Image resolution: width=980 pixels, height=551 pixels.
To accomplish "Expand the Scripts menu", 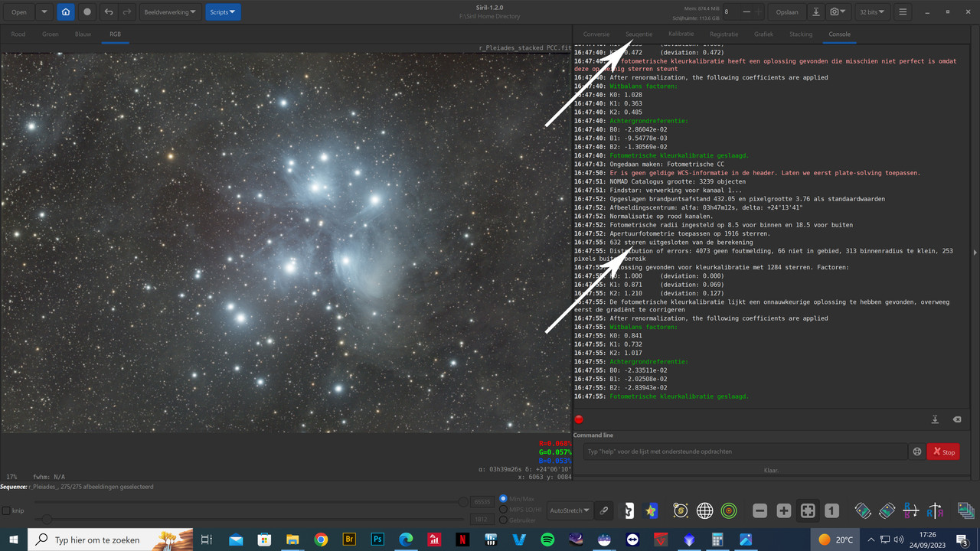I will point(223,12).
